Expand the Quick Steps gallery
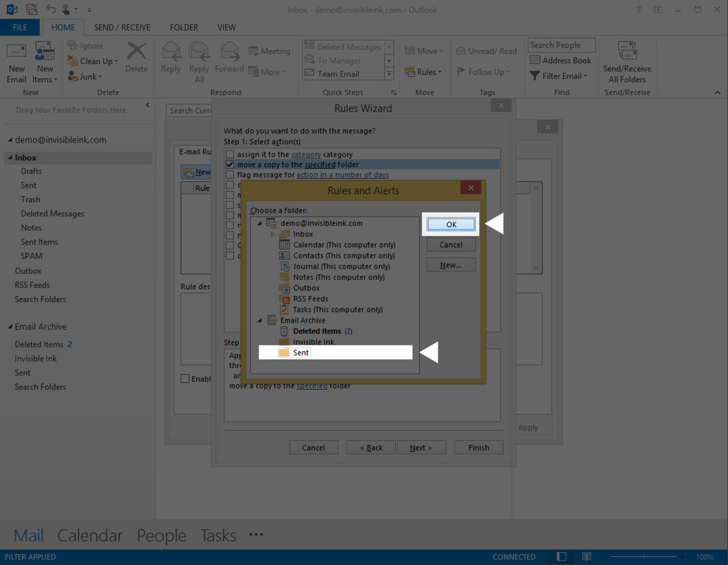The width and height of the screenshot is (728, 565). coord(389,74)
